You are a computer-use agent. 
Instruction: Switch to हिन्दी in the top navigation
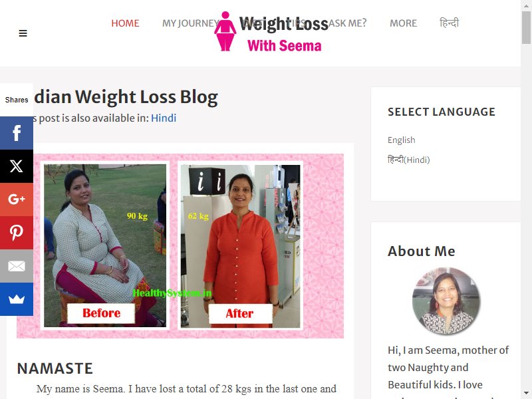(x=449, y=23)
